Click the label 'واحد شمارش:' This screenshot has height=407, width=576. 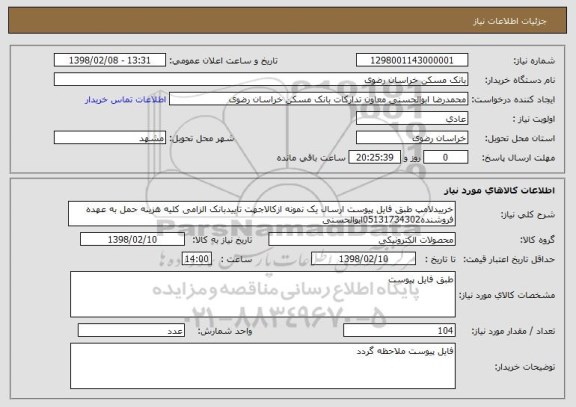pos(225,331)
